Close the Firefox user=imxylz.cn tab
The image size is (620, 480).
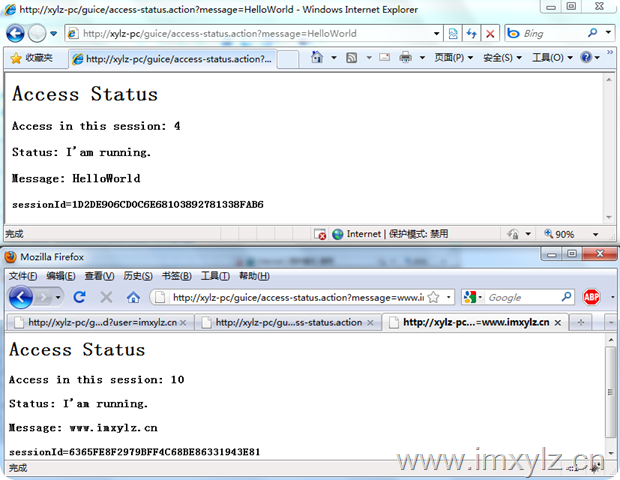(x=183, y=323)
